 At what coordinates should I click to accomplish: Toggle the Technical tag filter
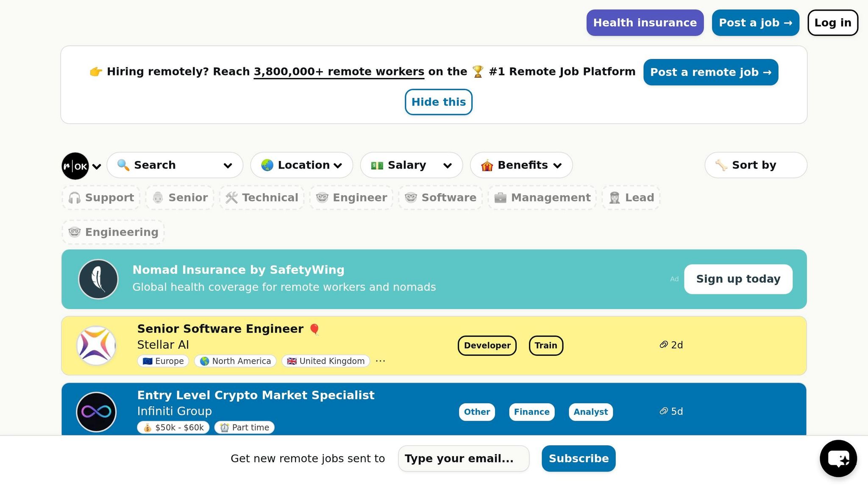point(262,198)
